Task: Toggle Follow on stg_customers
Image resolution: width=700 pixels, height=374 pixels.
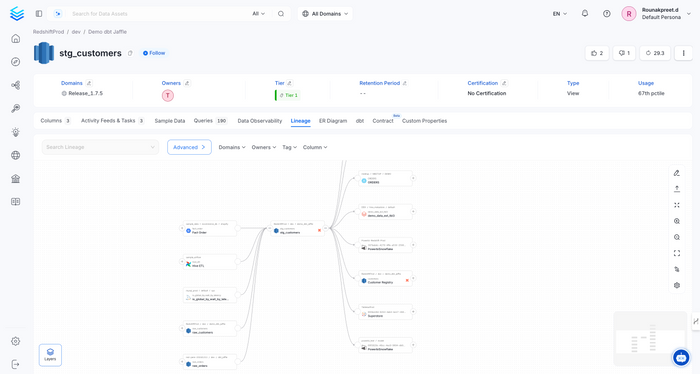Action: tap(154, 53)
